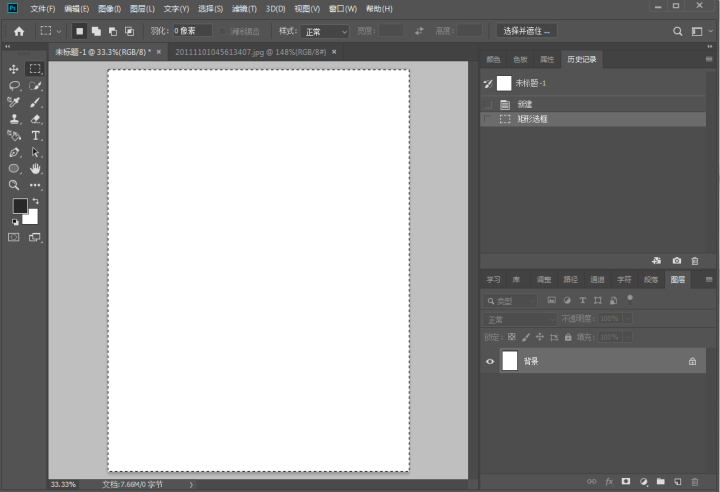Open the 样式 style dropdown
Viewport: 720px width, 492px height.
pos(325,31)
